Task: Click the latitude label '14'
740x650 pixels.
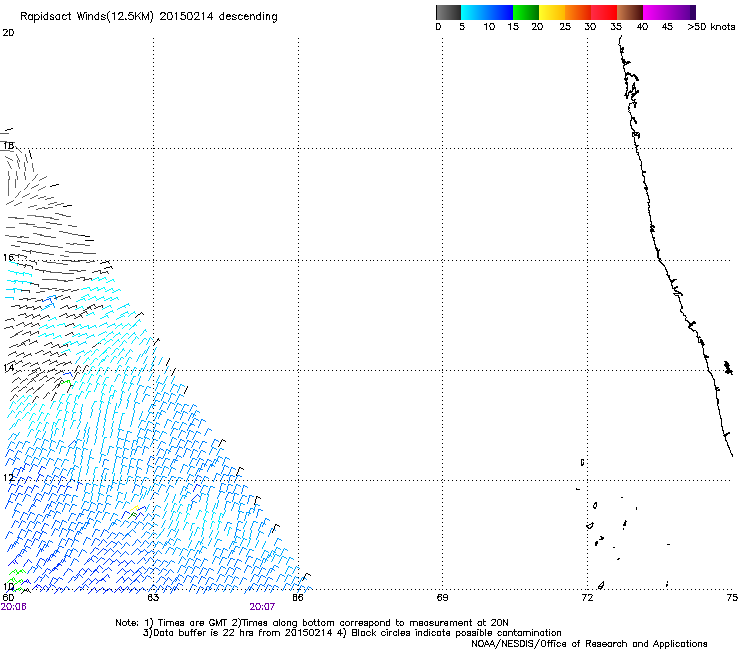Action: (8, 368)
